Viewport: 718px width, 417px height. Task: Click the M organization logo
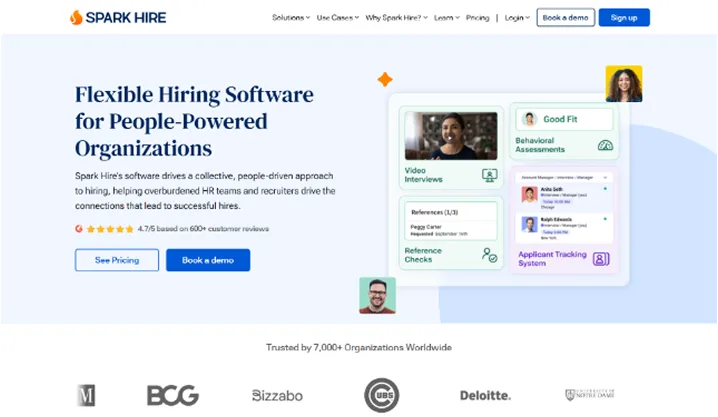pos(86,395)
